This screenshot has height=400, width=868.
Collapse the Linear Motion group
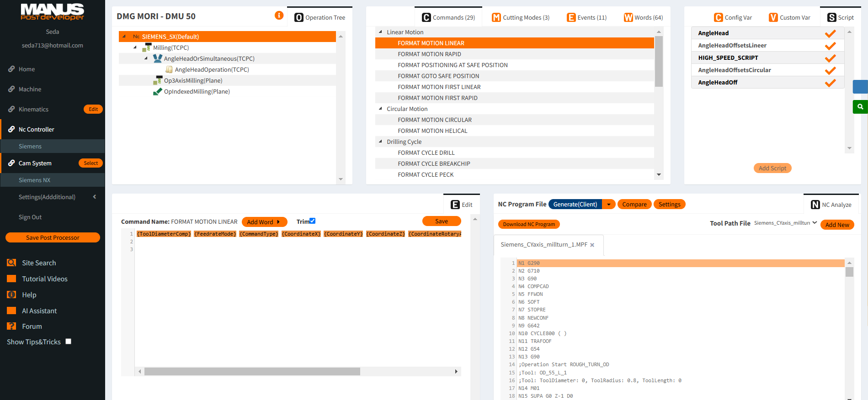(380, 32)
